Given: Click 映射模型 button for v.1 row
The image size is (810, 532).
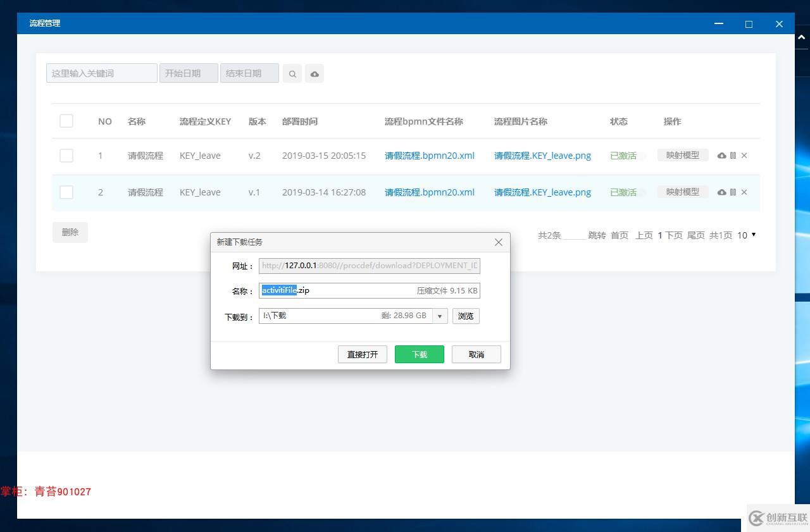Looking at the screenshot, I should [683, 192].
